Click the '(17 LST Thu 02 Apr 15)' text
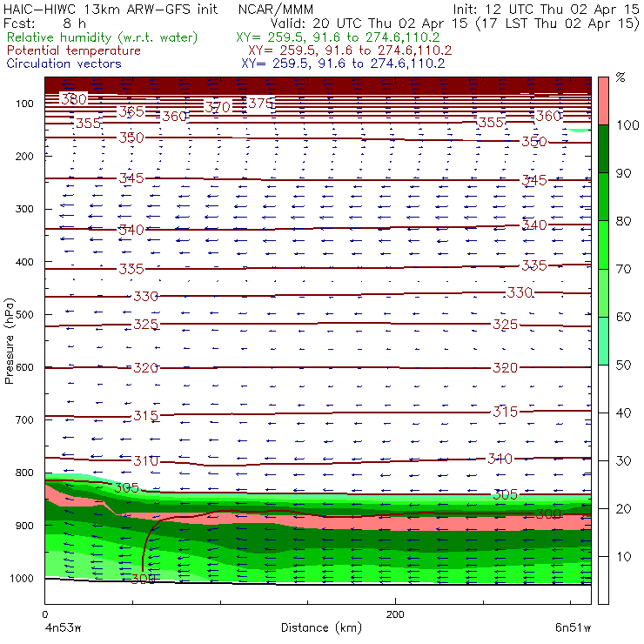644x644 pixels. tap(557, 23)
